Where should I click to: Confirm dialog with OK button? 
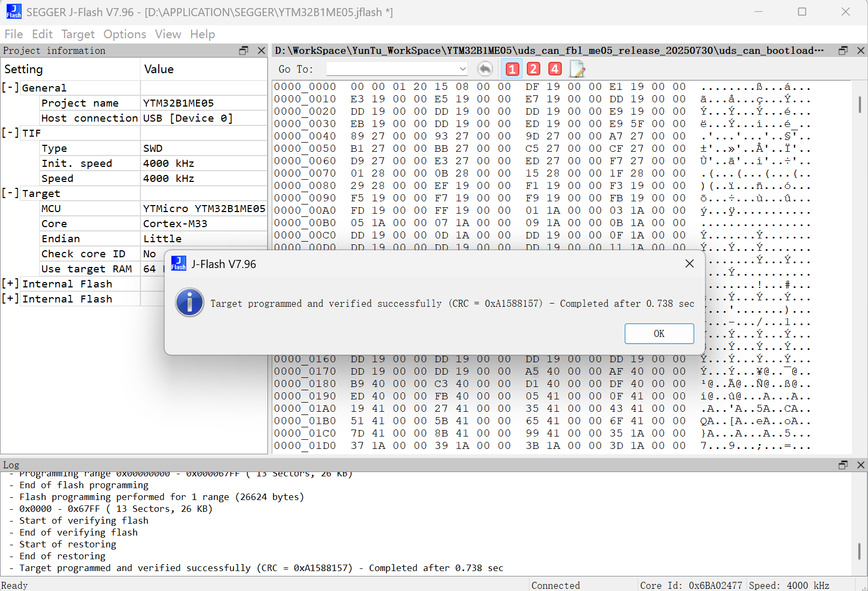click(x=659, y=334)
